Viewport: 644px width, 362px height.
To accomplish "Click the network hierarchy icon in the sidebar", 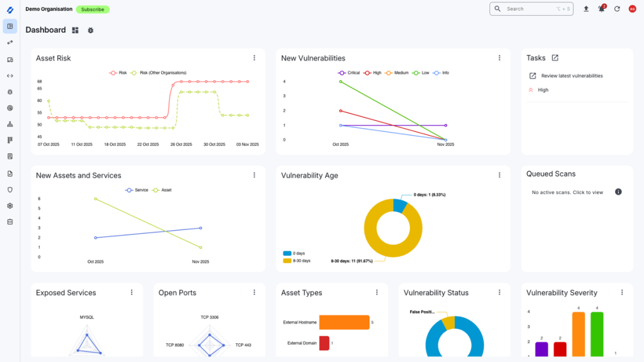I will pos(9,124).
